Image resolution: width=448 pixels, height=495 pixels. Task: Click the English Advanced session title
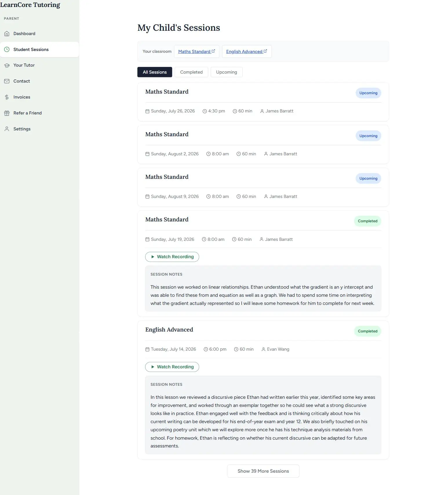click(x=169, y=330)
